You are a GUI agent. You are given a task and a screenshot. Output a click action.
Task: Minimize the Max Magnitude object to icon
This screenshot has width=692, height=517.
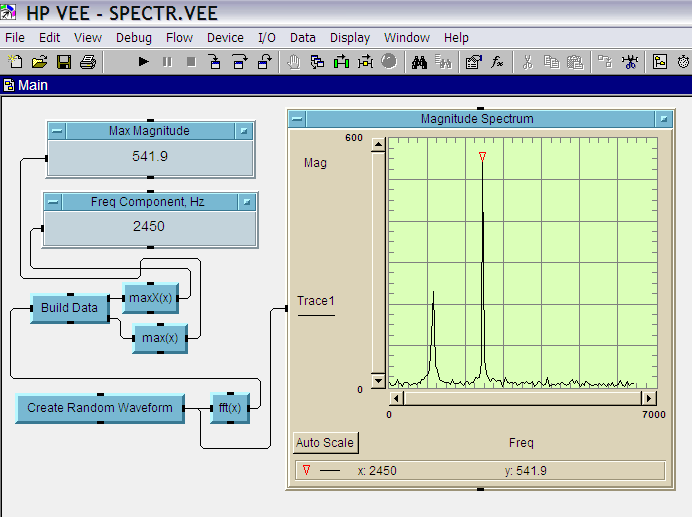click(244, 131)
